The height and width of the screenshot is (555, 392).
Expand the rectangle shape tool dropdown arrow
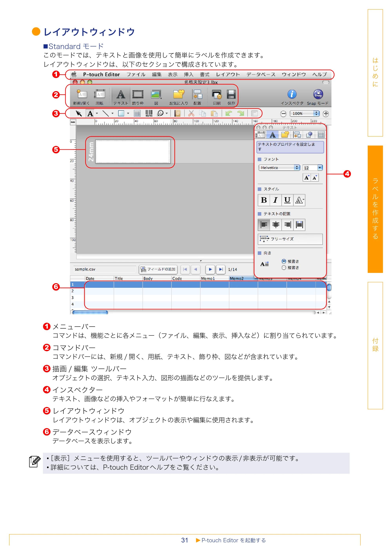[128, 113]
